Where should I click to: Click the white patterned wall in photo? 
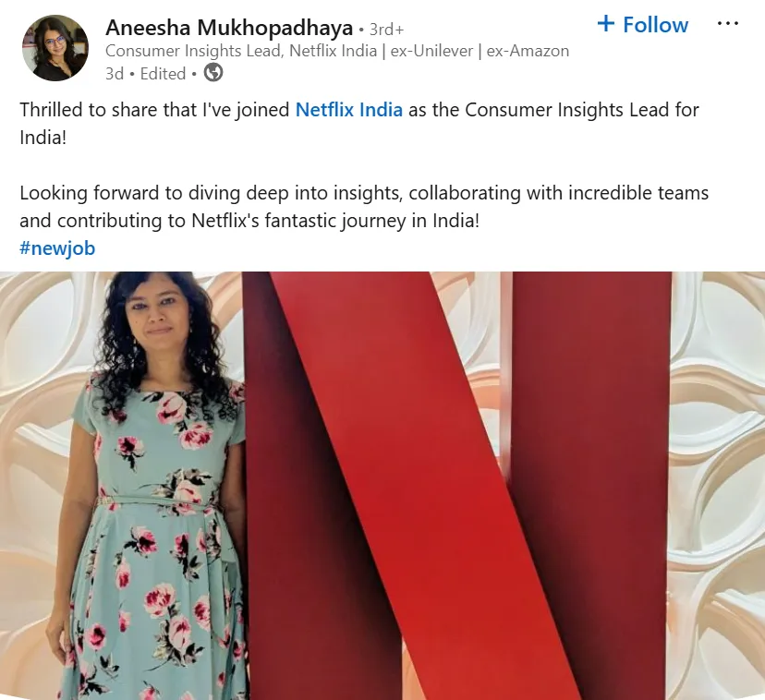(x=717, y=486)
